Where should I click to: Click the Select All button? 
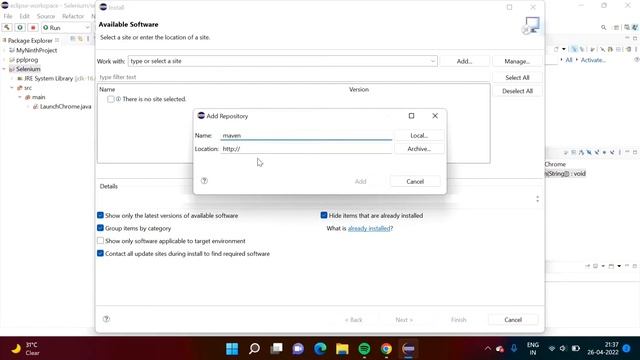click(517, 78)
